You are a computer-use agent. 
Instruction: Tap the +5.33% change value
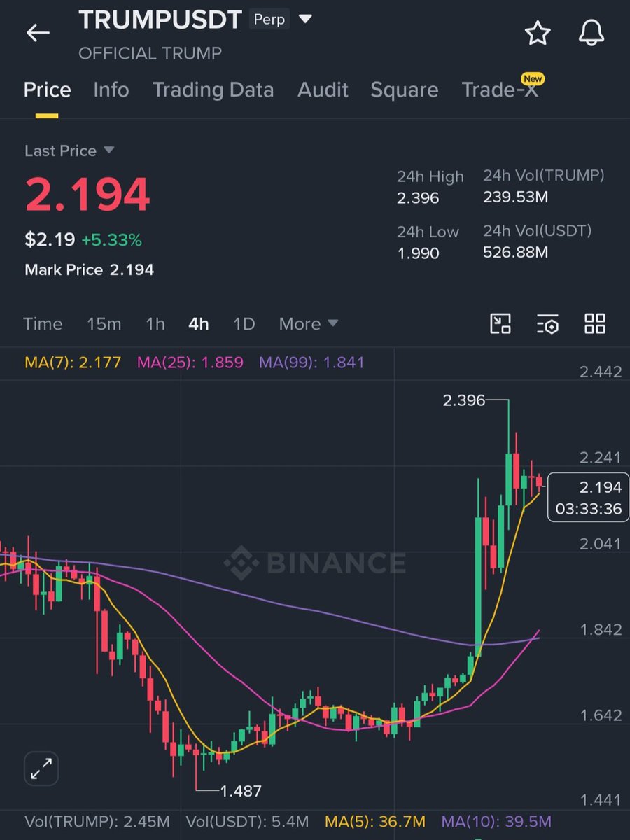coord(111,240)
